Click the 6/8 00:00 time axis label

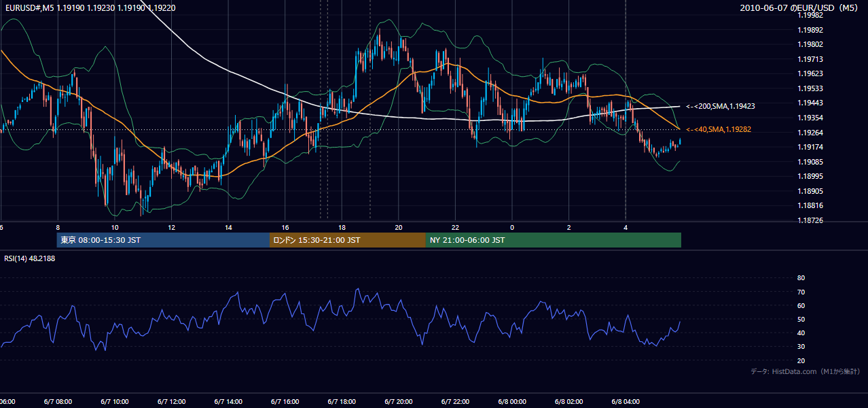click(511, 402)
